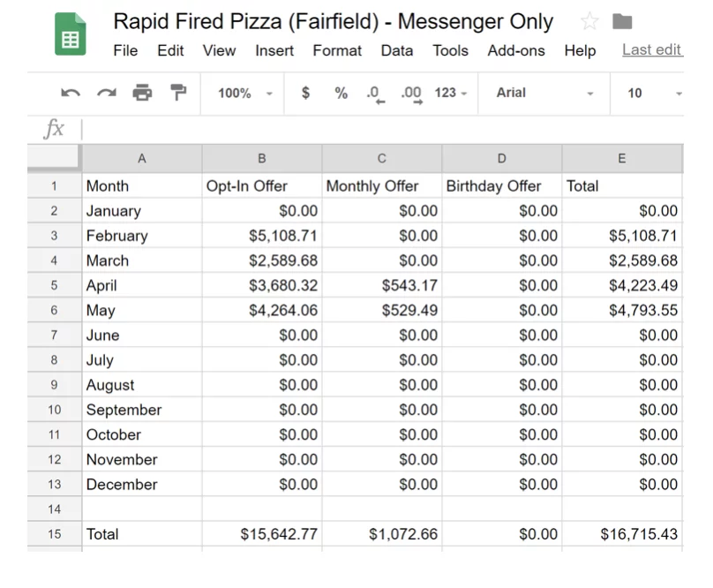
Task: Open the 100% zoom dropdown
Action: (244, 94)
